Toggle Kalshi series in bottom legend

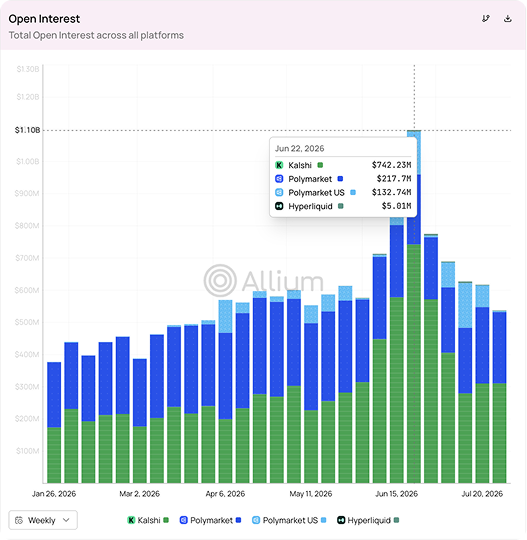[x=148, y=520]
